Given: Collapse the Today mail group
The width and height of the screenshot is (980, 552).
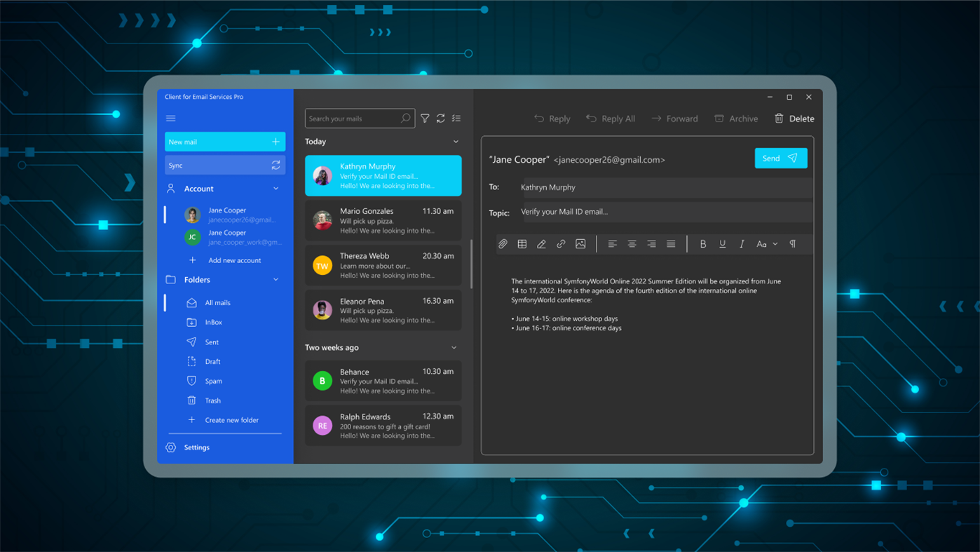Looking at the screenshot, I should click(x=456, y=141).
